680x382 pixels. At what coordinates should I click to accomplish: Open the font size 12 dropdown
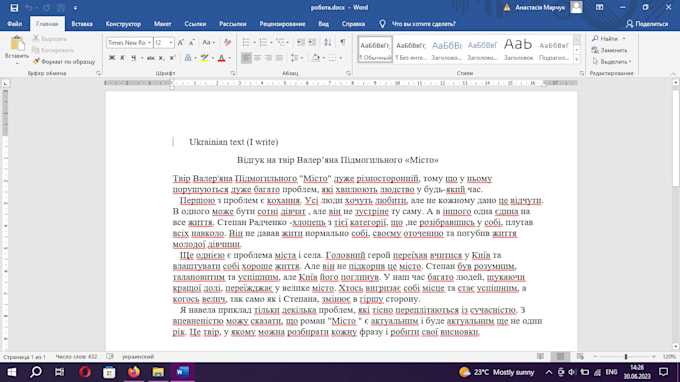click(x=171, y=42)
